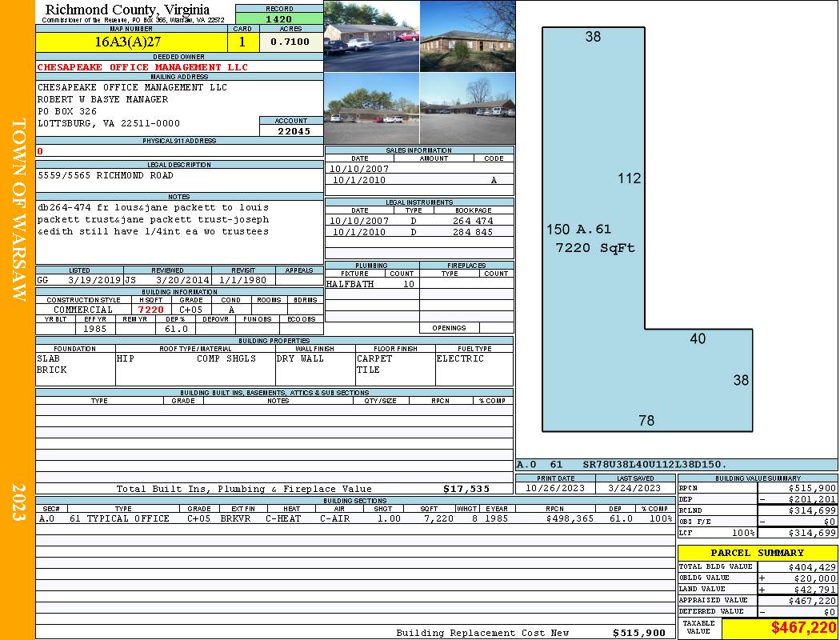Click RPCN value $515,900 in Building Value Summary
Screen dimensions: 840x640
coord(812,488)
